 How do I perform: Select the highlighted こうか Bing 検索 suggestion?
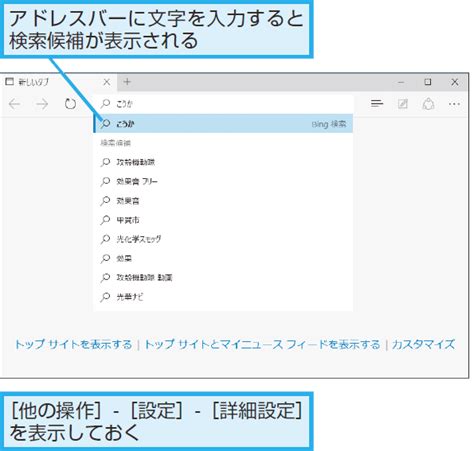223,124
